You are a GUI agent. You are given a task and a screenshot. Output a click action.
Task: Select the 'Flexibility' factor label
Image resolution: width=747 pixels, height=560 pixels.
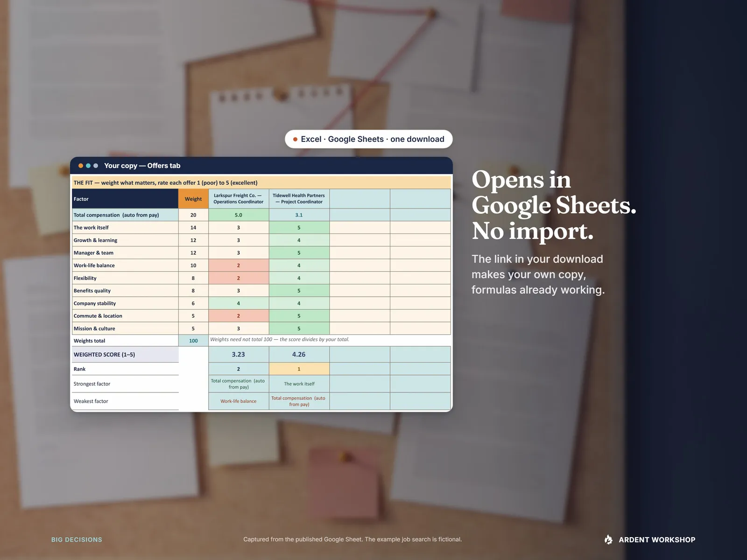click(125, 278)
